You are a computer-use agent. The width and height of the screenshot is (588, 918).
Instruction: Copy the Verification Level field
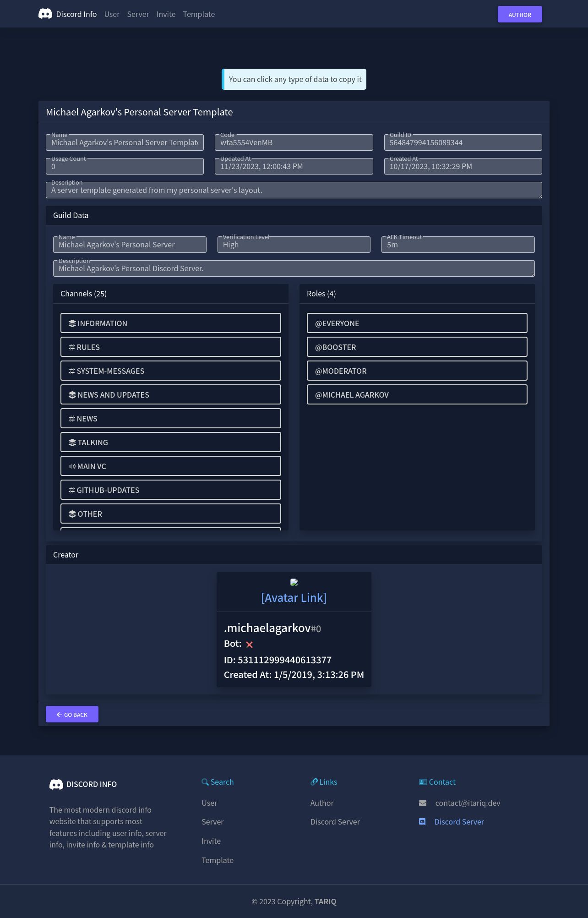coord(294,245)
